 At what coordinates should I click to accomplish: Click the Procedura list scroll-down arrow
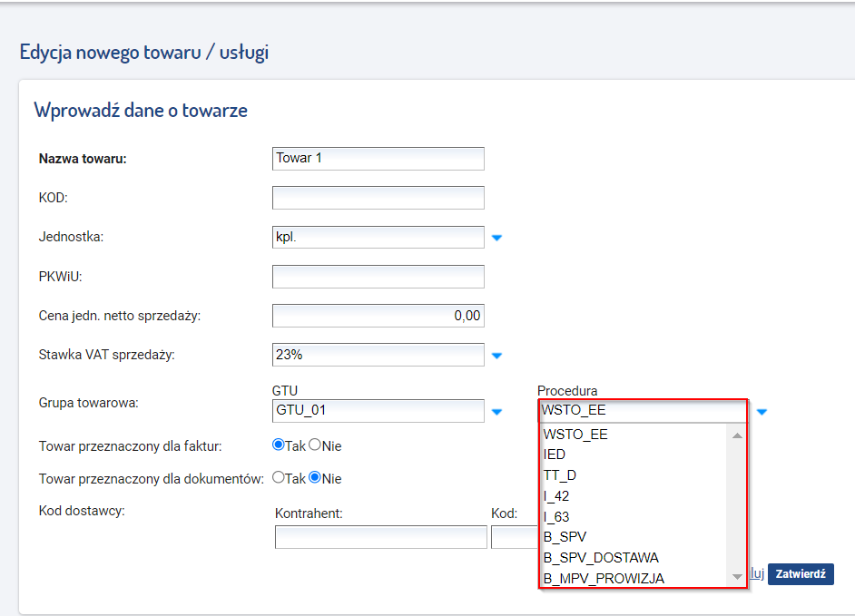737,577
